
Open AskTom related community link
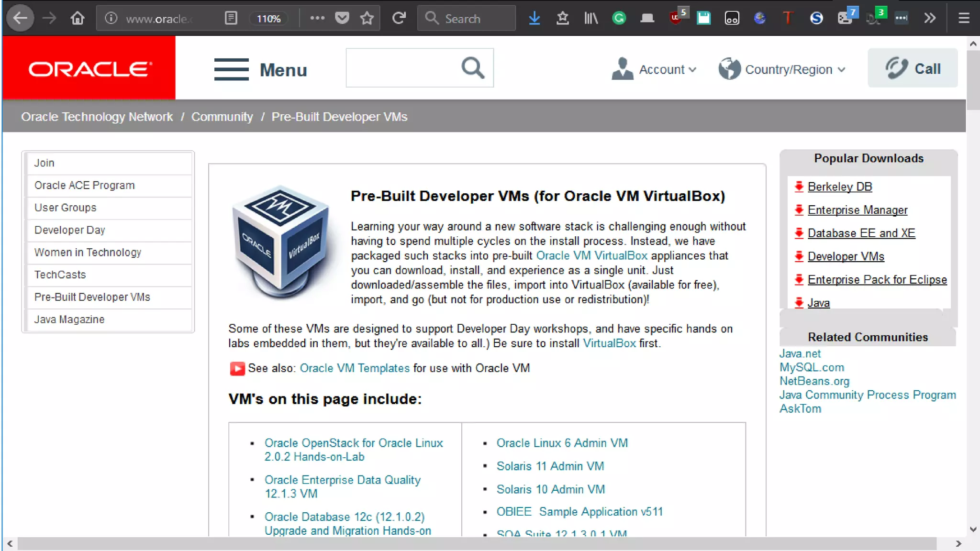[x=801, y=409]
